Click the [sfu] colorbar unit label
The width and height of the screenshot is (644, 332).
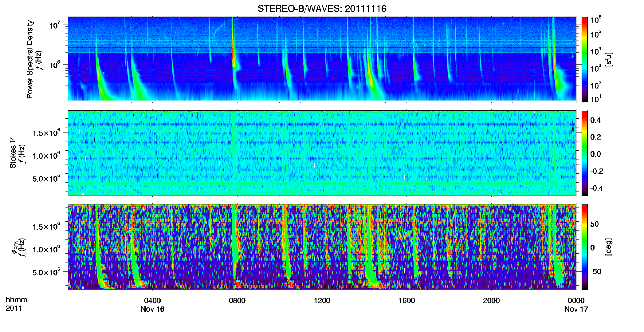(608, 59)
